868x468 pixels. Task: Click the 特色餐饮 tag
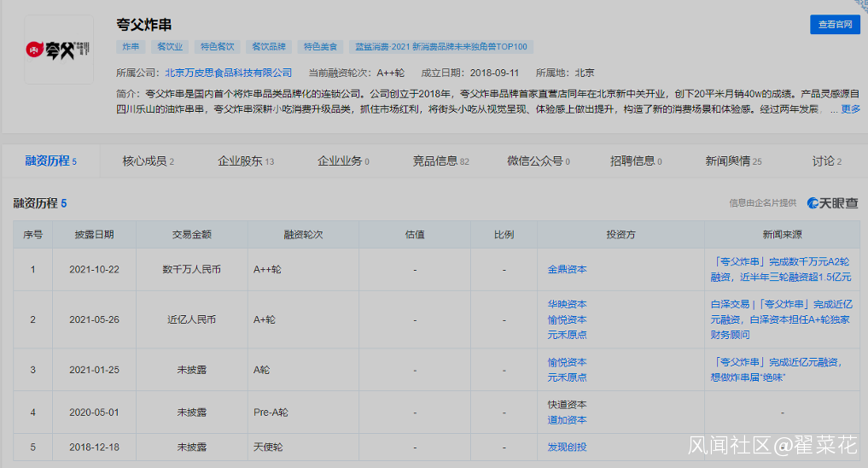click(x=217, y=47)
